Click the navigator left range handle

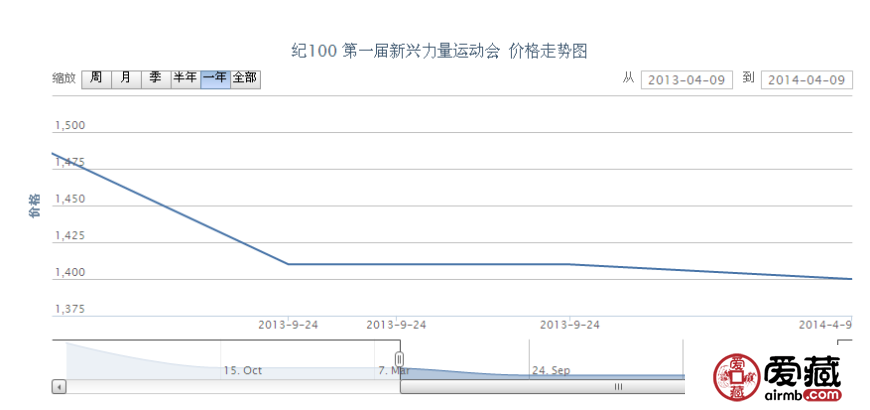[x=399, y=360]
